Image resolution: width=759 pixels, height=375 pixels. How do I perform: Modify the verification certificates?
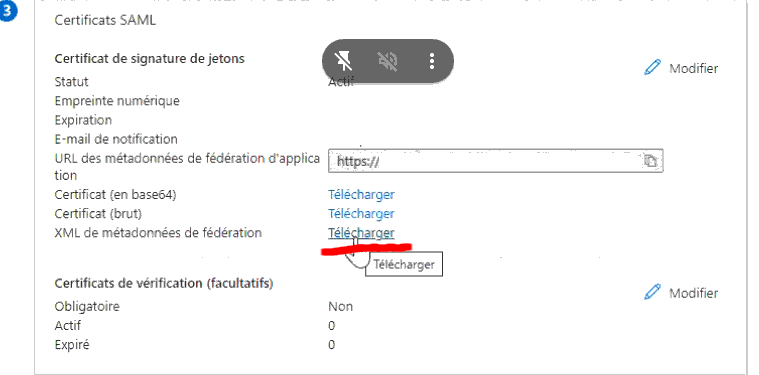pyautogui.click(x=693, y=293)
